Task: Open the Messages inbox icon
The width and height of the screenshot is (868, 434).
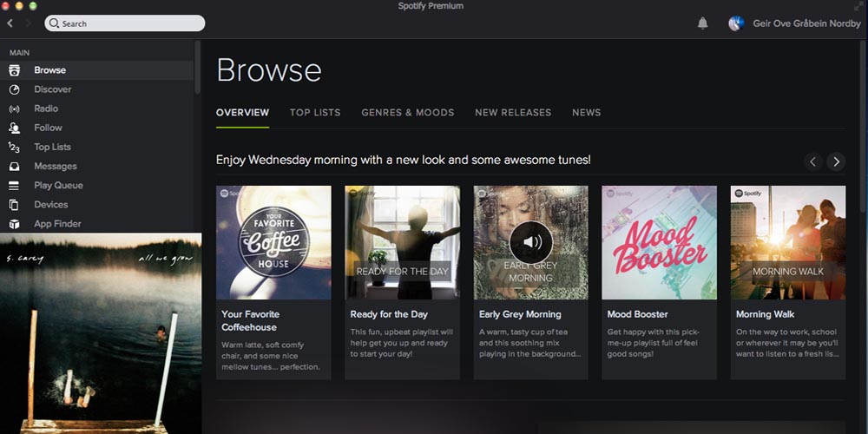Action: [x=14, y=166]
